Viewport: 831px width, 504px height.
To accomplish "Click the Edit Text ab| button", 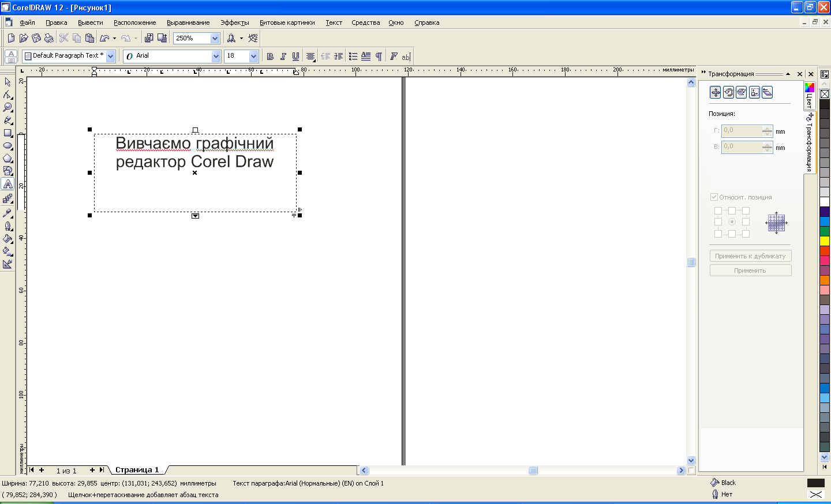I will pyautogui.click(x=406, y=57).
